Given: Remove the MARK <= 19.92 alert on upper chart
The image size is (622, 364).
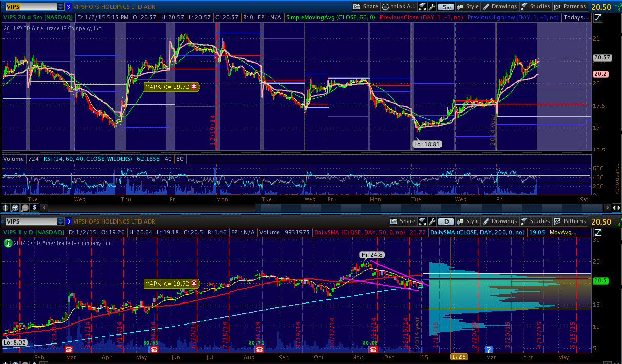Looking at the screenshot, I should [x=194, y=87].
